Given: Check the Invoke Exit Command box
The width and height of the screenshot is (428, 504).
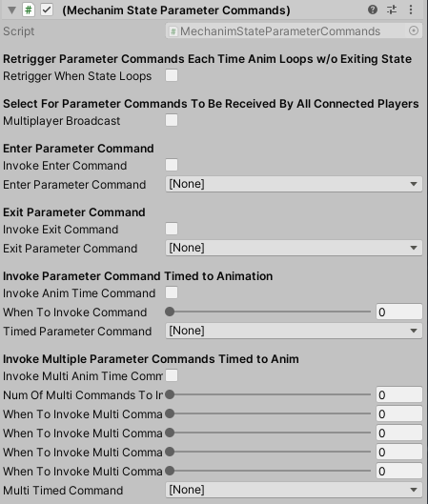Looking at the screenshot, I should [172, 230].
